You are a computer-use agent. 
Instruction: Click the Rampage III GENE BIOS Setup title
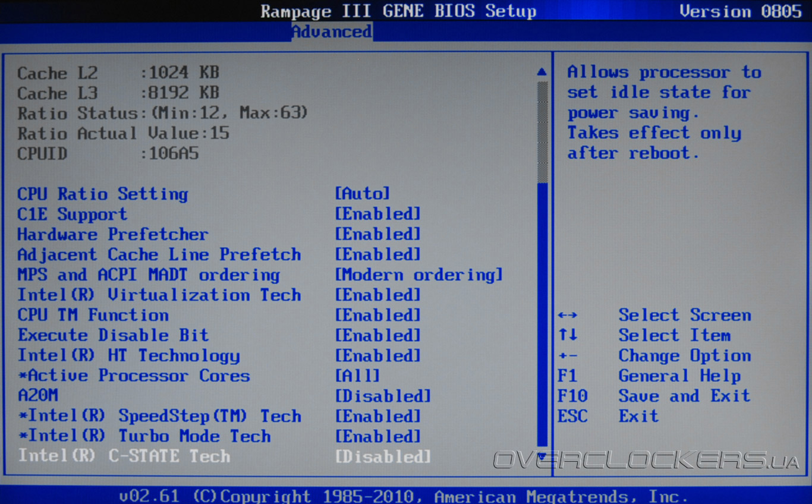pyautogui.click(x=398, y=11)
